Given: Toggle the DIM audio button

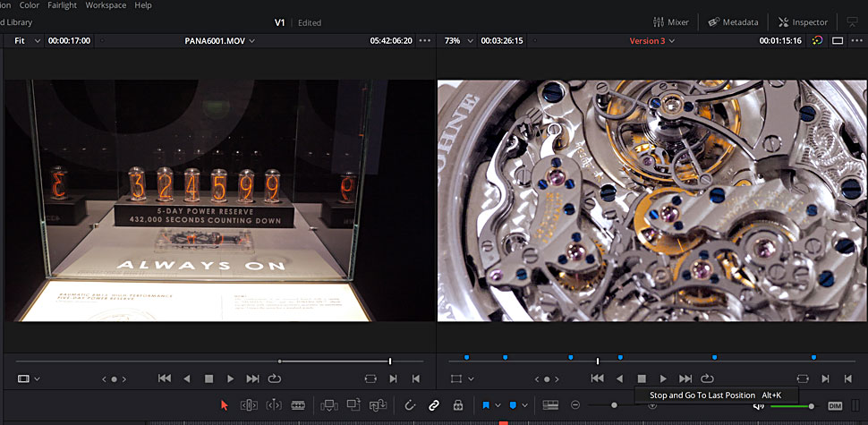Looking at the screenshot, I should click(835, 405).
